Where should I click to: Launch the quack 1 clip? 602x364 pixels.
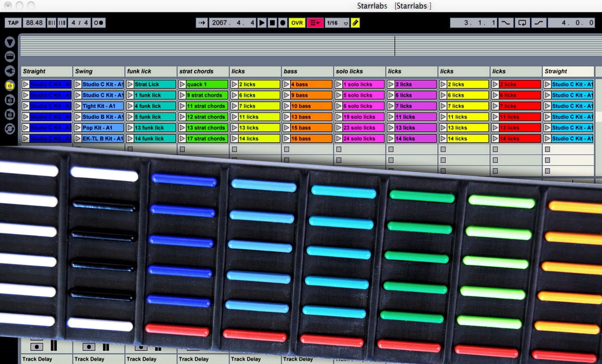(x=182, y=85)
